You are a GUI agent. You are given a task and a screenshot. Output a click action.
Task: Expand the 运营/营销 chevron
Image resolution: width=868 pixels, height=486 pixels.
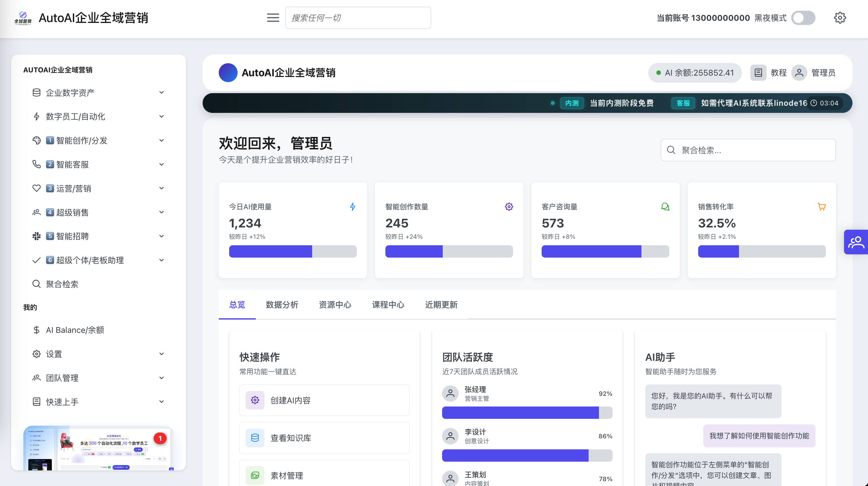coord(161,188)
